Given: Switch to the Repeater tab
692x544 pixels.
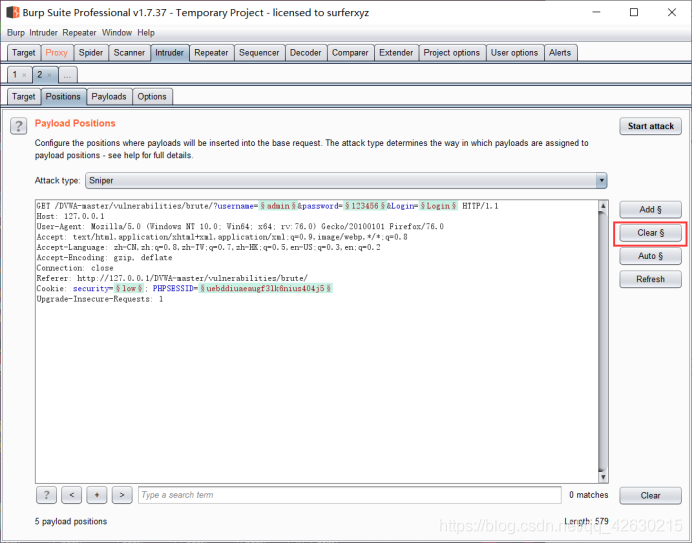Looking at the screenshot, I should tap(211, 53).
